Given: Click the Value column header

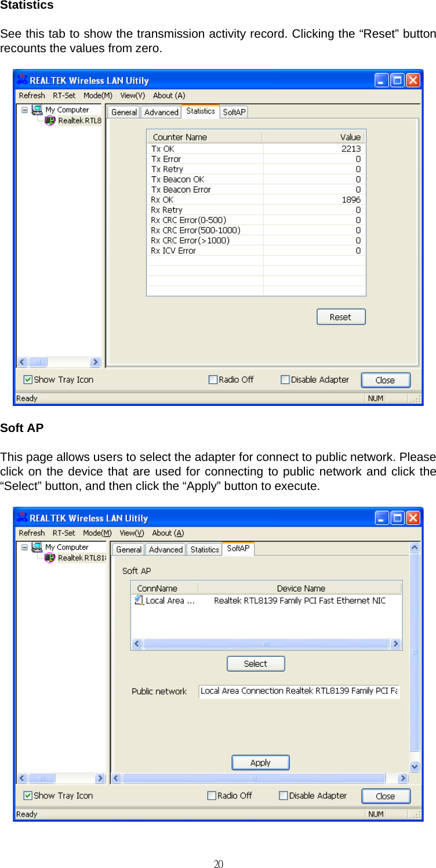Looking at the screenshot, I should tap(314, 137).
